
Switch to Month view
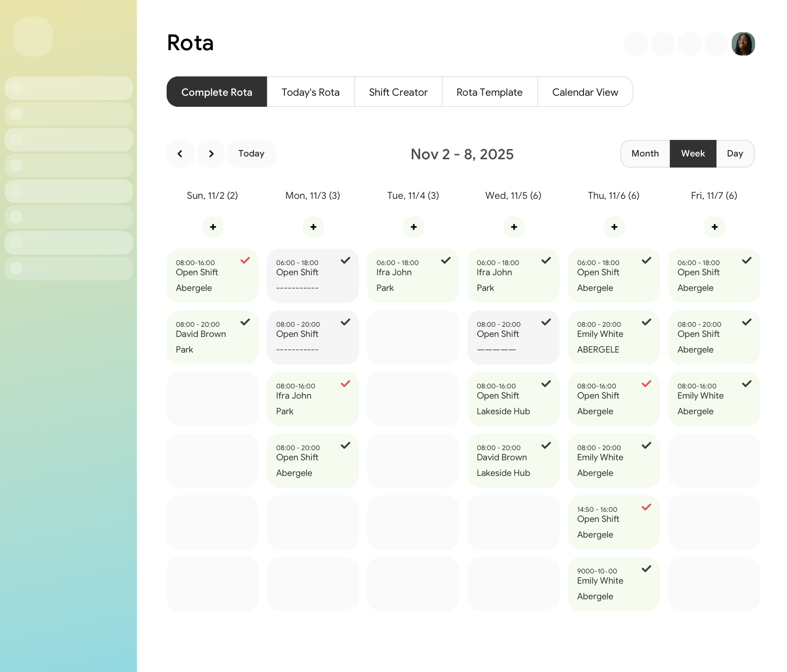(x=644, y=153)
